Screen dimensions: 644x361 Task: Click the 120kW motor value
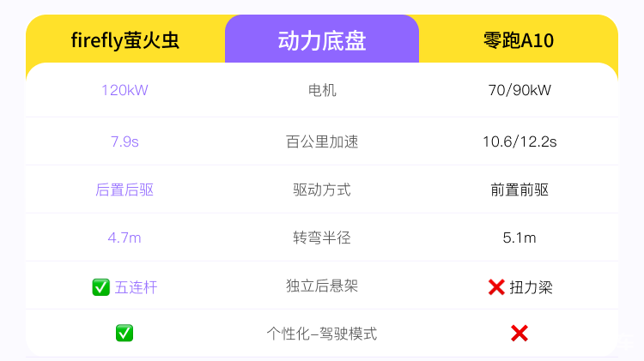125,90
